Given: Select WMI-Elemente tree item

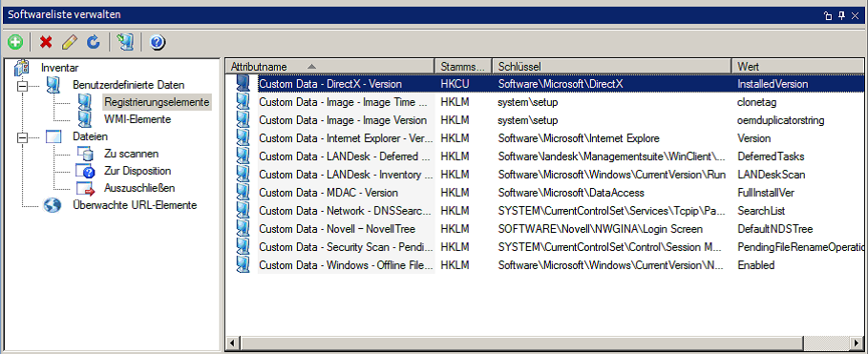Looking at the screenshot, I should 138,119.
